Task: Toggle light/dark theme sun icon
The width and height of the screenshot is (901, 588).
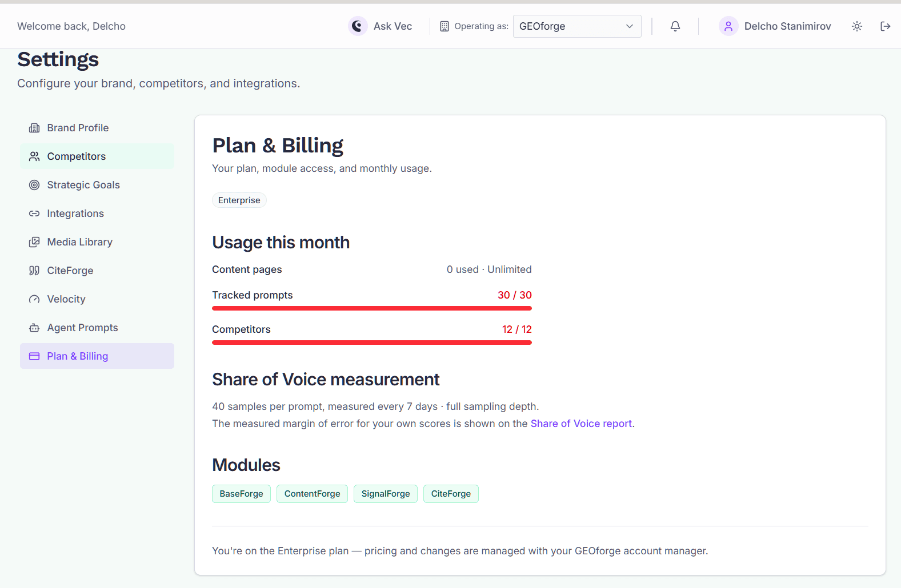Action: (857, 26)
